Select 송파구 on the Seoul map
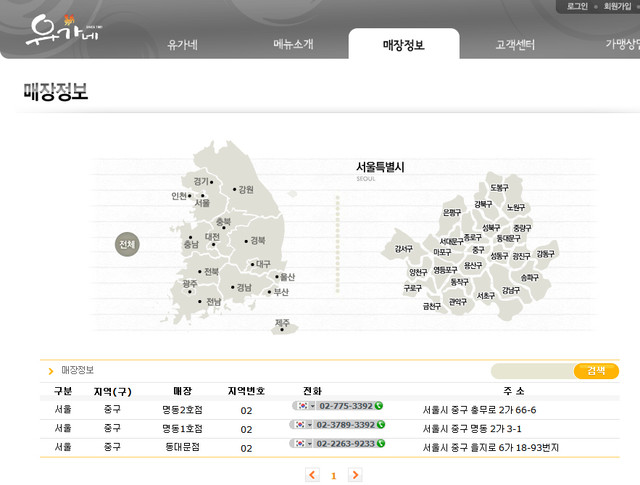The height and width of the screenshot is (485, 640). click(529, 278)
